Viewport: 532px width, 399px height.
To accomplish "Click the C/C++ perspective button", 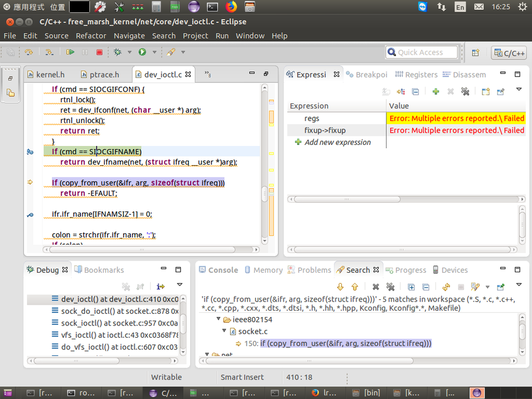I will pyautogui.click(x=509, y=53).
